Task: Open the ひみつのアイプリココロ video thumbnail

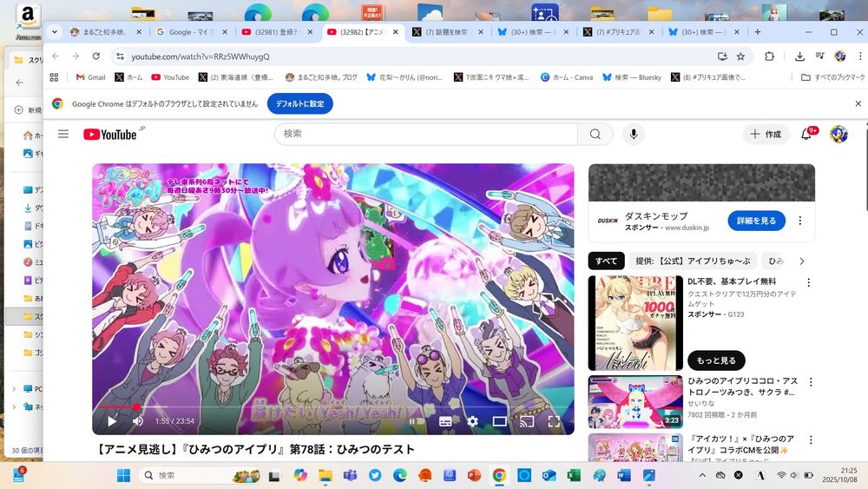Action: 635,402
